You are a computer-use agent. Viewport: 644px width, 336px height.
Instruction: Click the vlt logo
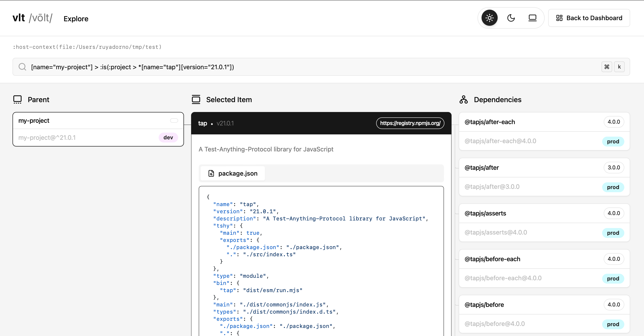[32, 18]
